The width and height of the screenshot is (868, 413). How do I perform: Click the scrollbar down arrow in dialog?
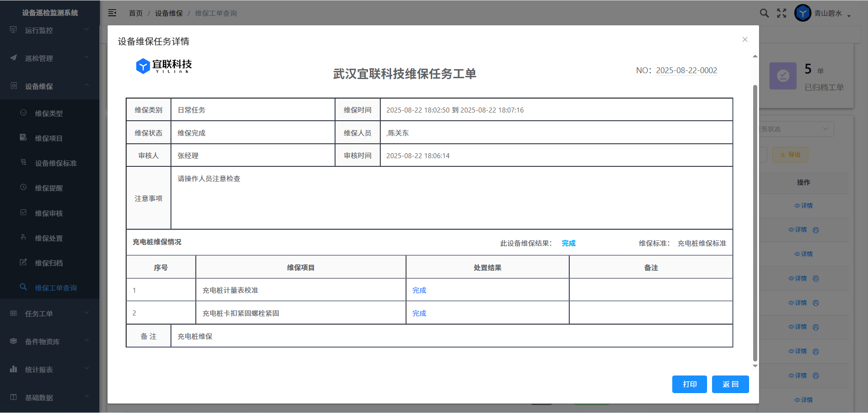coord(755,366)
